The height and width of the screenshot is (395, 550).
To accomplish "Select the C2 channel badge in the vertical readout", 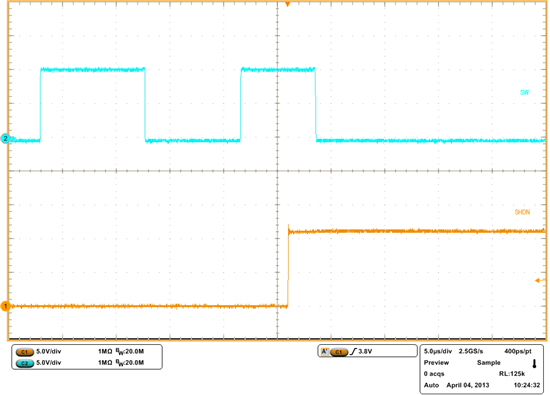I will pyautogui.click(x=25, y=363).
